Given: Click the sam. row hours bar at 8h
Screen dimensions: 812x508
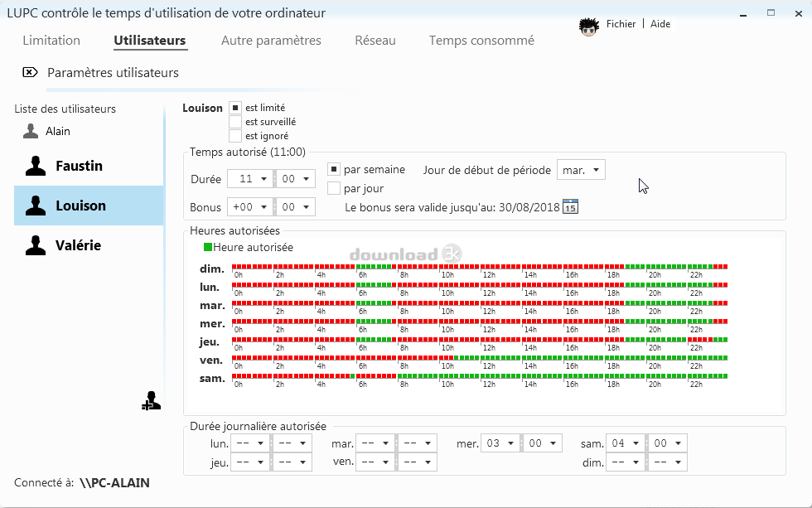Looking at the screenshot, I should pos(399,376).
